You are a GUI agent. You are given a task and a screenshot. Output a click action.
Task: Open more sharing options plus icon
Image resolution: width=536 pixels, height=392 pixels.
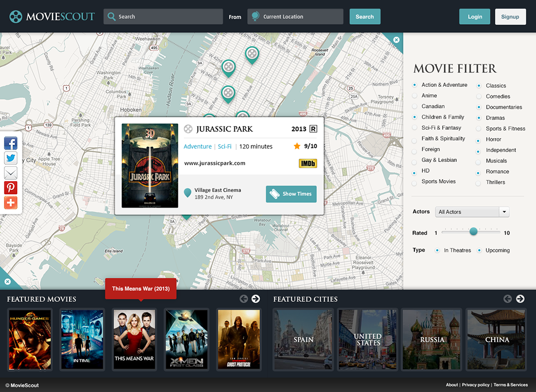[x=11, y=203]
